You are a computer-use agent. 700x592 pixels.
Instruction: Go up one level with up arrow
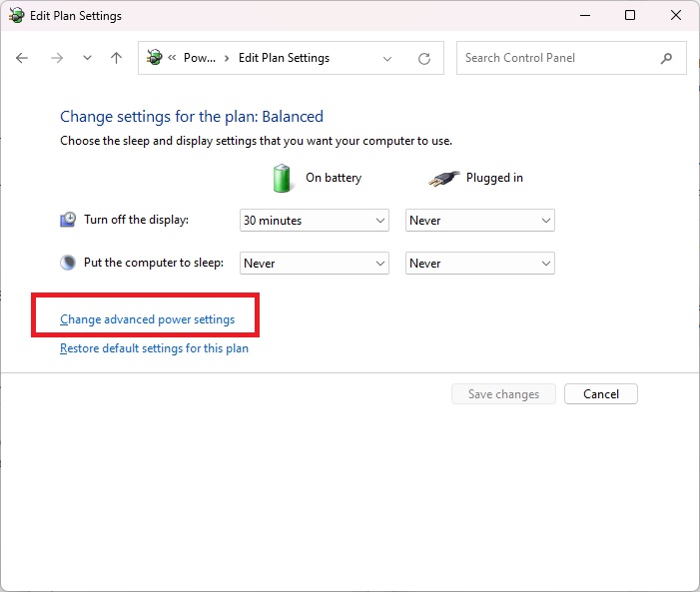[x=116, y=58]
